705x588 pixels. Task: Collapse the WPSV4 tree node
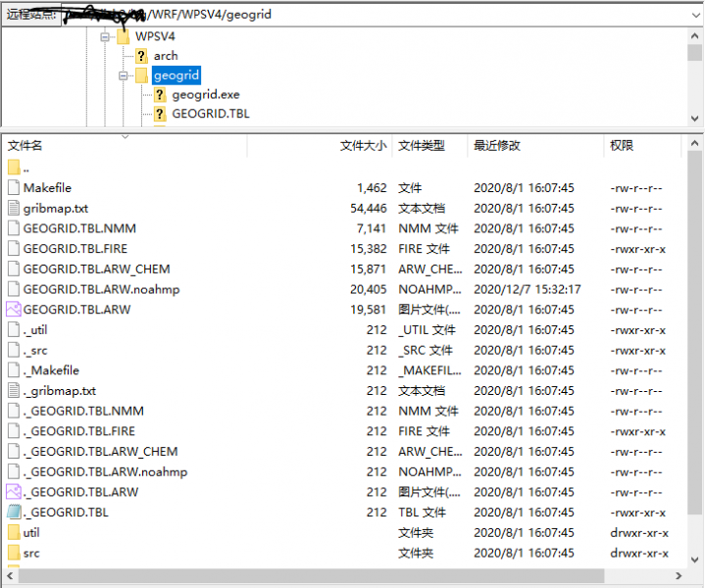point(105,36)
